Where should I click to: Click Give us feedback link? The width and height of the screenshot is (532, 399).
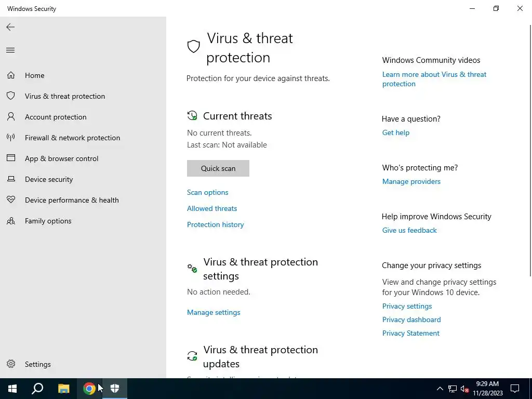(x=409, y=230)
